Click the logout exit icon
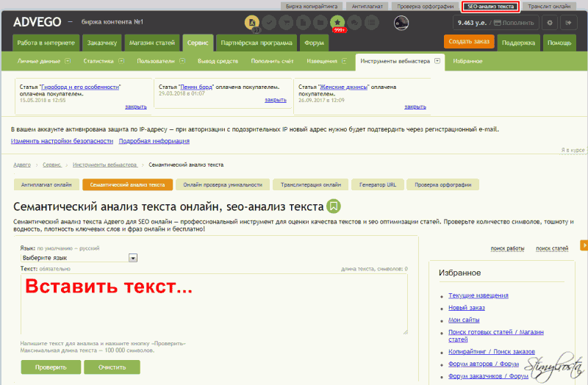 [568, 23]
